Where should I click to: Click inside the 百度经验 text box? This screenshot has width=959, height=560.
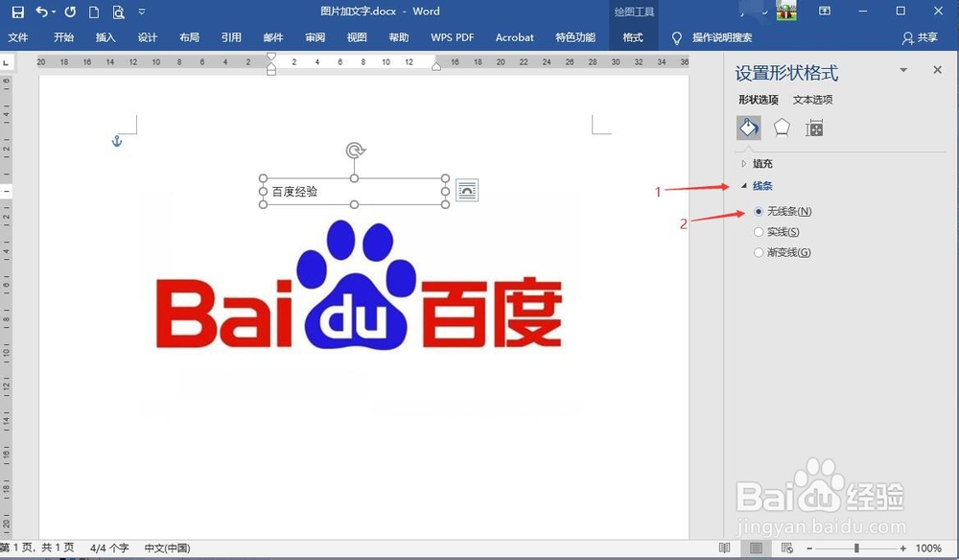pyautogui.click(x=354, y=192)
